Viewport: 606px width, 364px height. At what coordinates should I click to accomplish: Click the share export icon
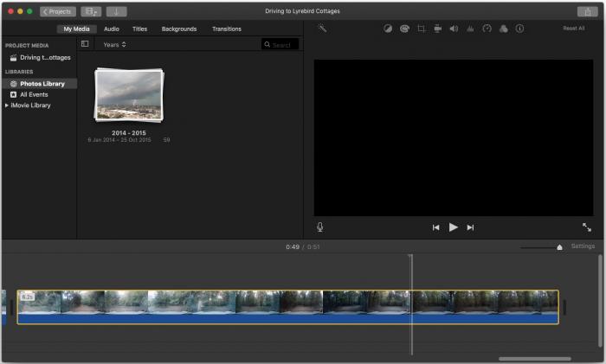[x=588, y=11]
